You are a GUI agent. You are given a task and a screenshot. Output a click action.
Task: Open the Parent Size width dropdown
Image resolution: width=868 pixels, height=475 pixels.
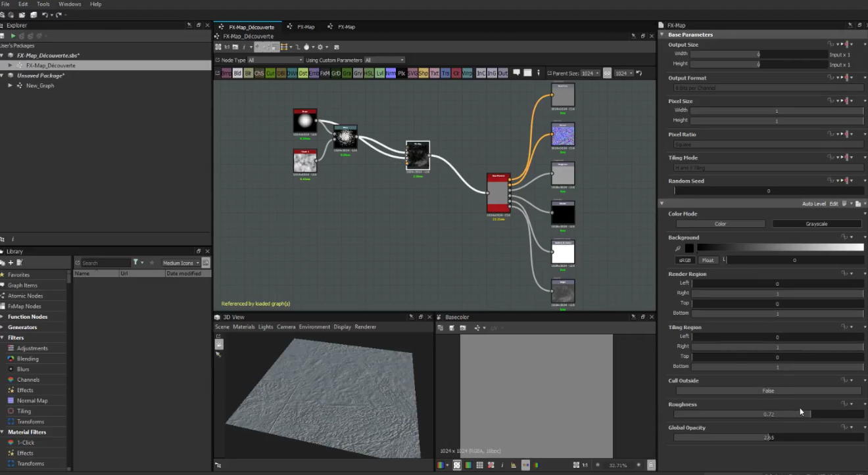[591, 73]
